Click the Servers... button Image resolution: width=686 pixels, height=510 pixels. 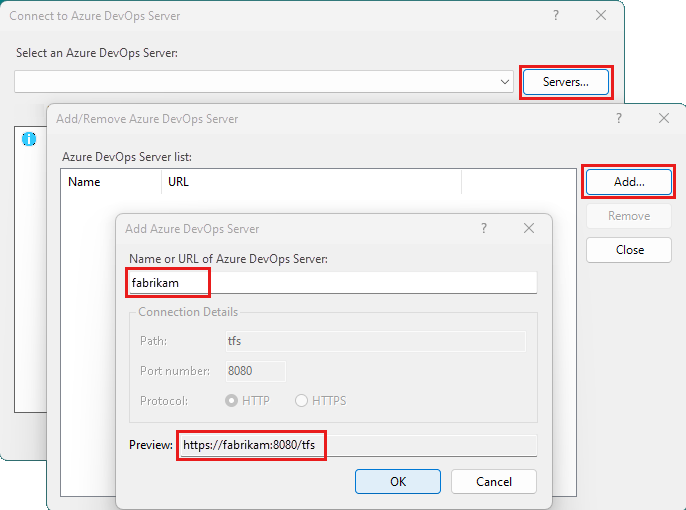pos(566,82)
